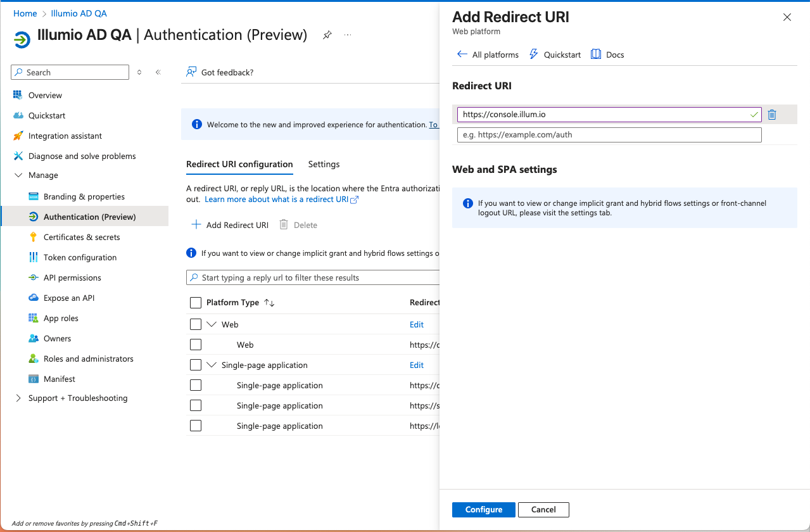Click the Branding & properties icon
Image resolution: width=810 pixels, height=532 pixels.
coord(33,196)
